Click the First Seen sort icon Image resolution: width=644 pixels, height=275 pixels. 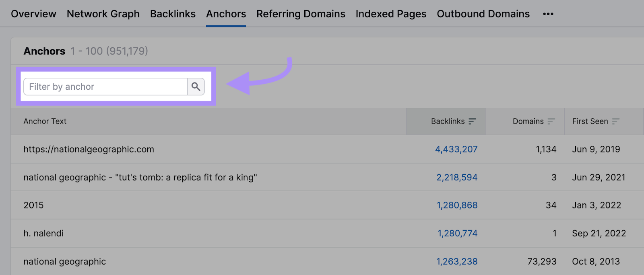point(615,121)
